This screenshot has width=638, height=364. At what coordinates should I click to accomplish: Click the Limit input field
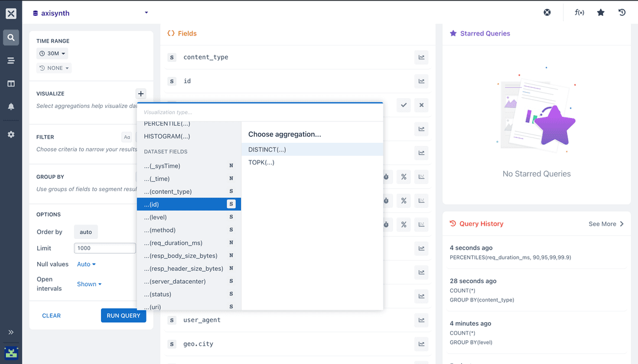(105, 248)
